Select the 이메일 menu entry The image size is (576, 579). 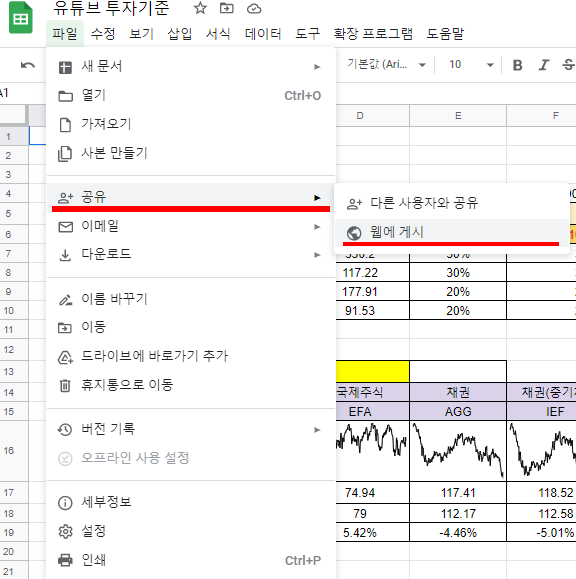pos(191,226)
